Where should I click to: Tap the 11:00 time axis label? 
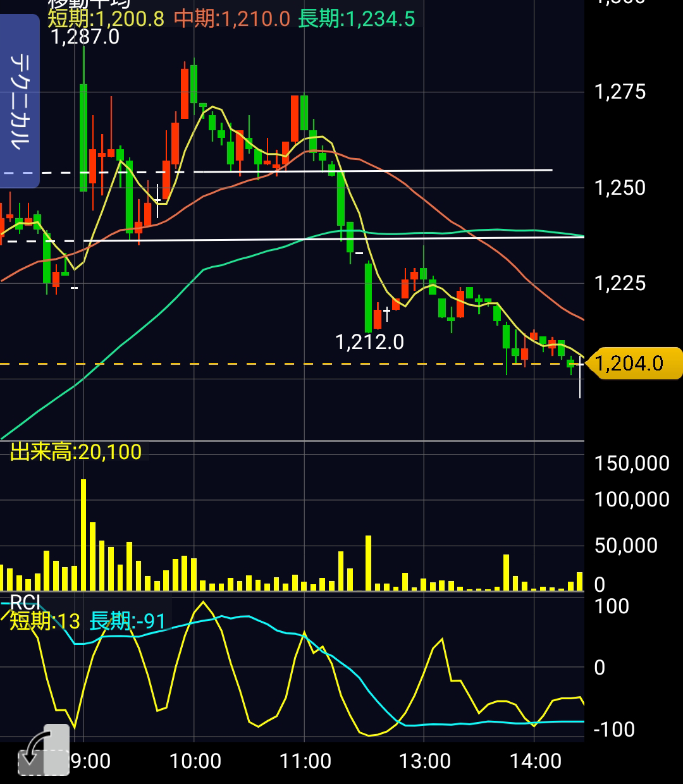pos(305,761)
